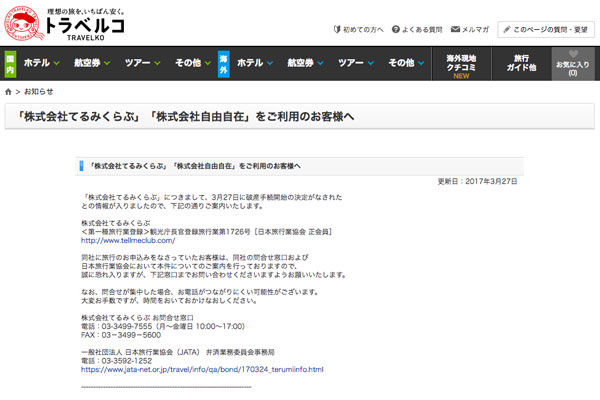Click 株式会社てるみくらぶ お問合せ窓口 text
Screen dimensions: 600x400
[x=137, y=318]
